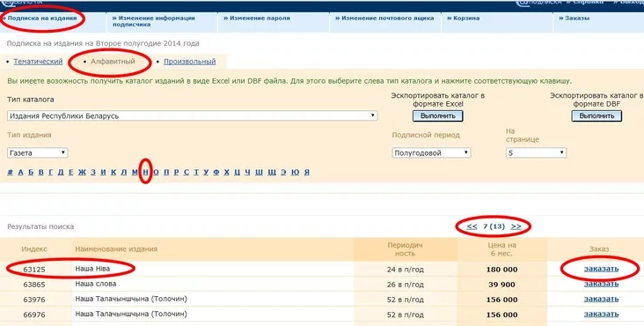Image resolution: width=644 pixels, height=326 pixels.
Task: Filter publications by letter Ц
Action: pyautogui.click(x=238, y=172)
